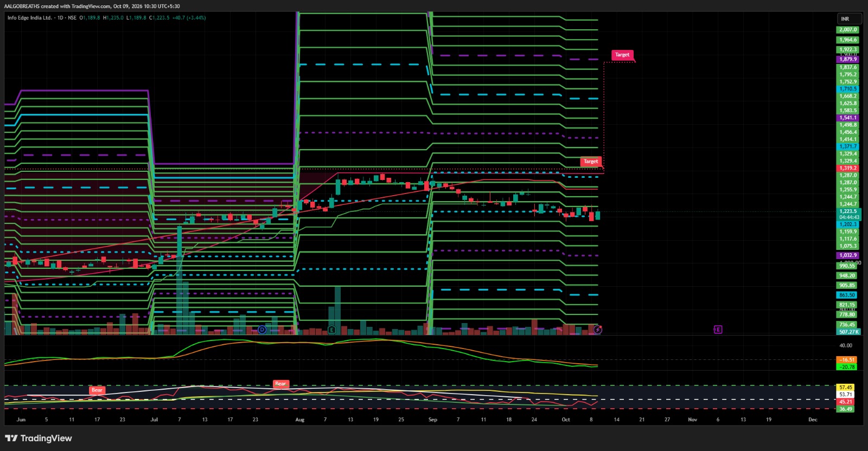This screenshot has height=451, width=868.
Task: Click the Oct label on time axis
Action: pyautogui.click(x=566, y=420)
